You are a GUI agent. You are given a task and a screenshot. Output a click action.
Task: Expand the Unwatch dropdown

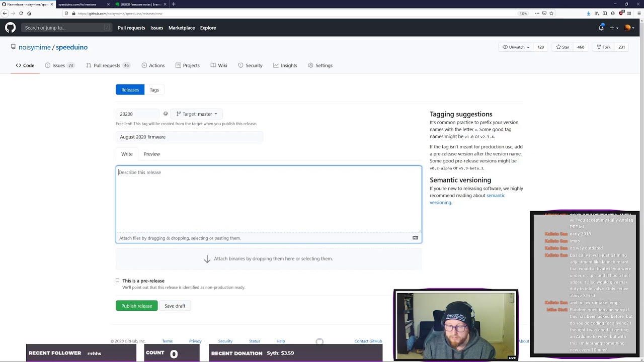coord(516,47)
